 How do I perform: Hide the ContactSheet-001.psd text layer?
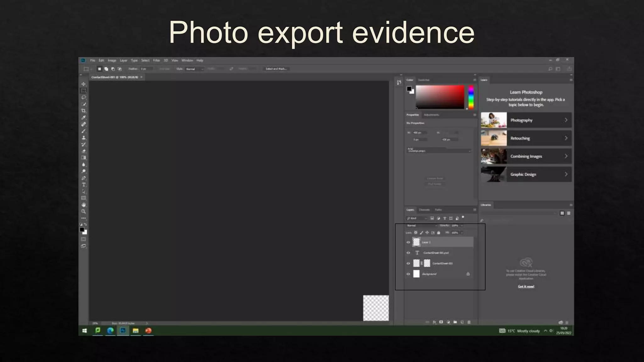(x=408, y=253)
